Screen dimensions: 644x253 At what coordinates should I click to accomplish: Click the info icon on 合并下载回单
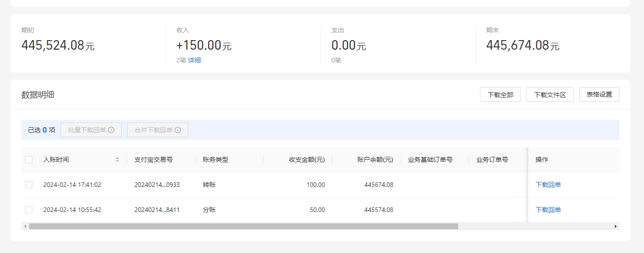[178, 130]
